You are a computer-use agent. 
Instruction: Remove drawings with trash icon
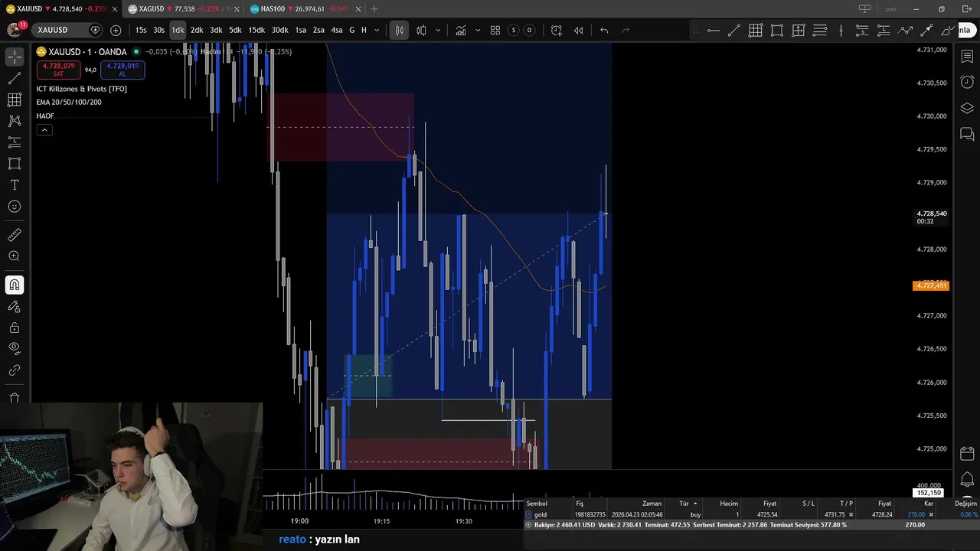15,398
